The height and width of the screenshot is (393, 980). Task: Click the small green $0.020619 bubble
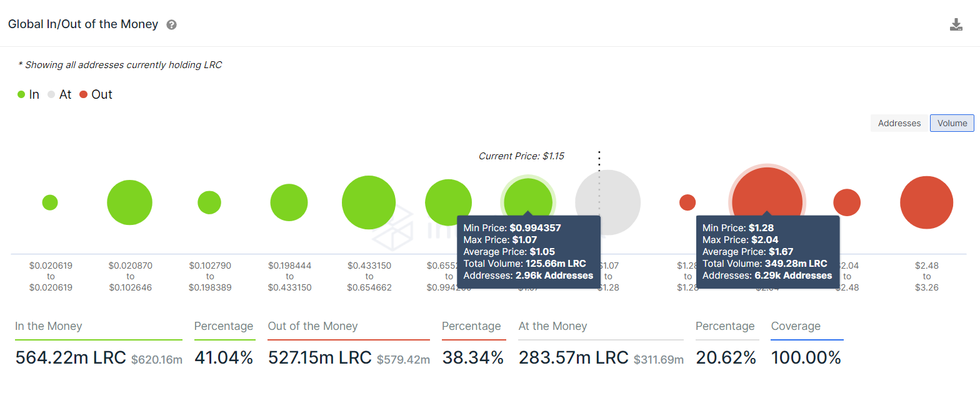50,202
